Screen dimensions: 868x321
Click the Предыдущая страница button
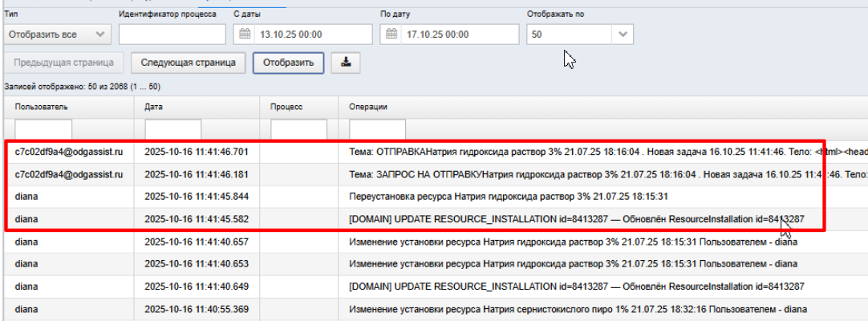click(63, 63)
